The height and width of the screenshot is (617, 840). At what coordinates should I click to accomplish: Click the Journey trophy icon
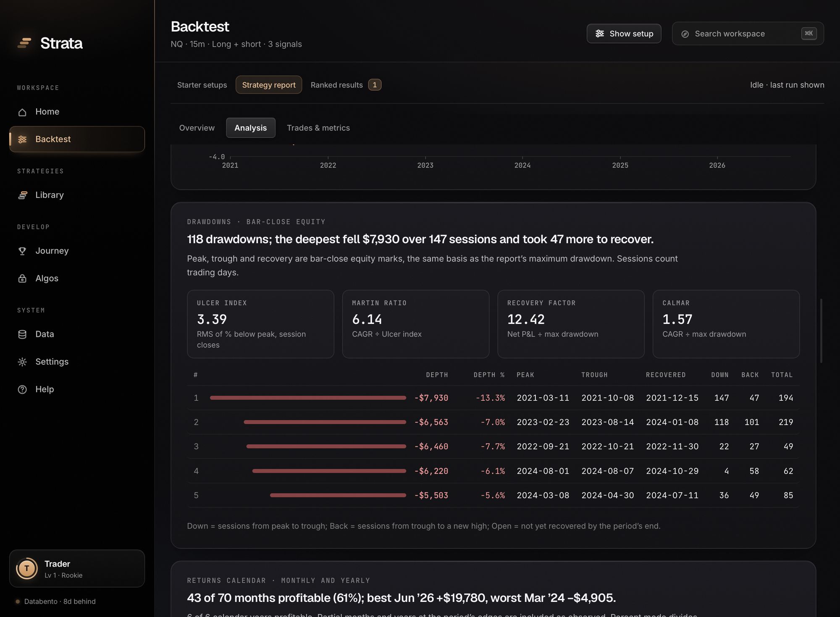pos(22,251)
